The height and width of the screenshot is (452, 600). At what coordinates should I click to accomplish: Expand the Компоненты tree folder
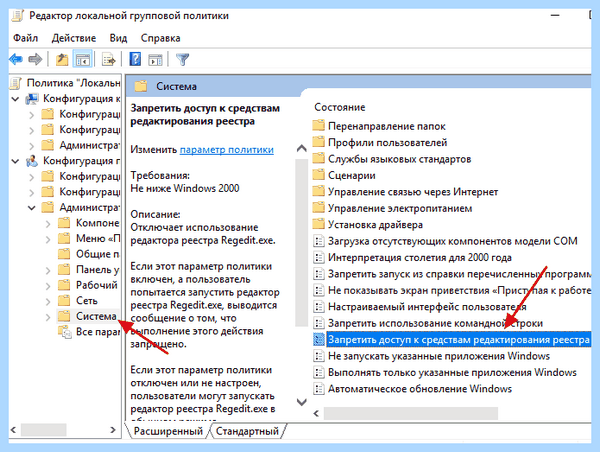point(48,224)
